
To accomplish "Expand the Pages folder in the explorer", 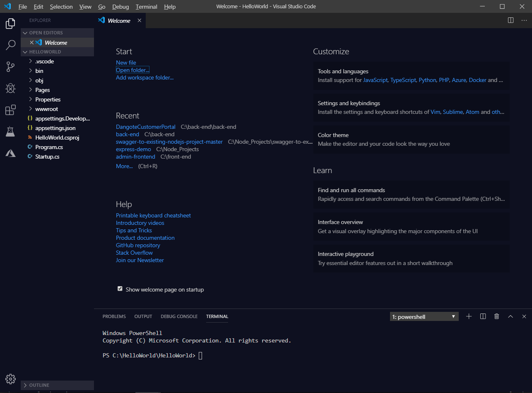I will 42,89.
